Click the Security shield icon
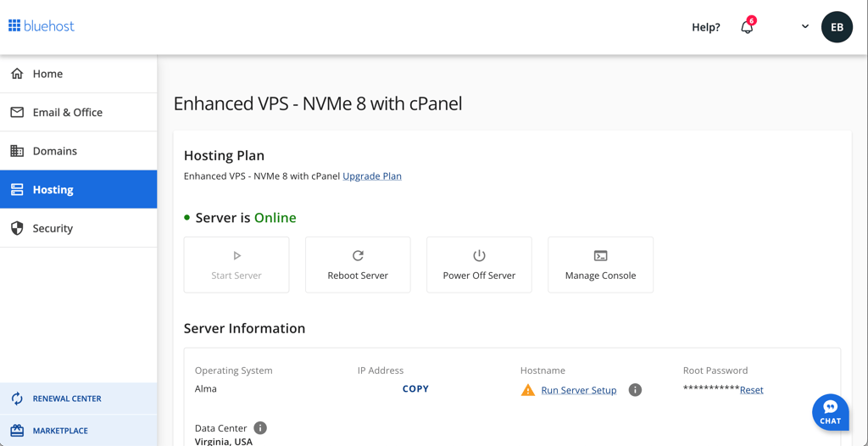 pos(17,228)
